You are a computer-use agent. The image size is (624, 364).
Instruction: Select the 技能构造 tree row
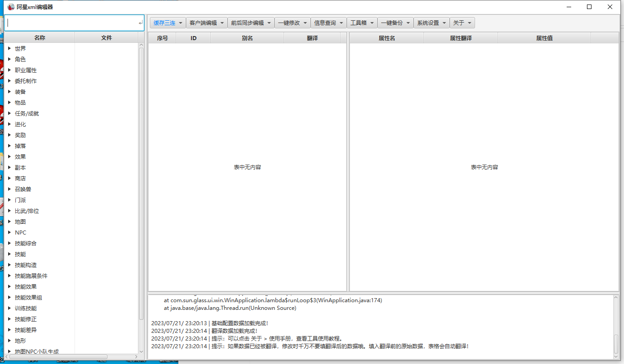point(71,265)
